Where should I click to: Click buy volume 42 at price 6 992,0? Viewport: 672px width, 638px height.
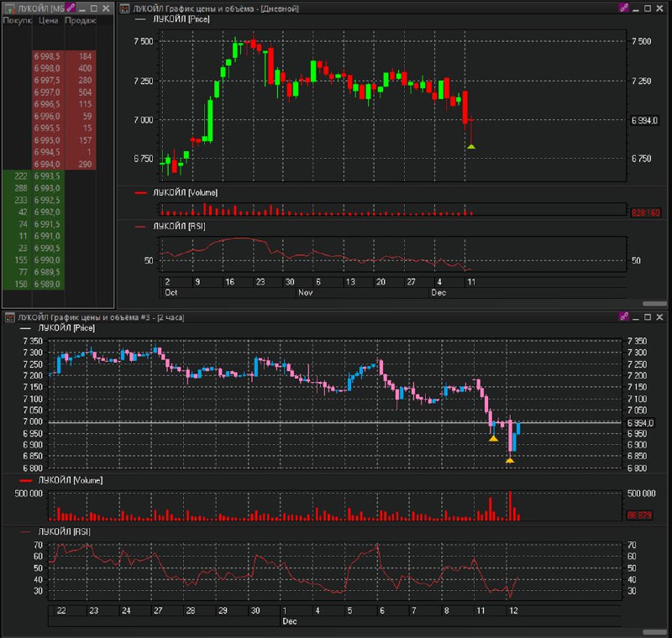(x=23, y=212)
